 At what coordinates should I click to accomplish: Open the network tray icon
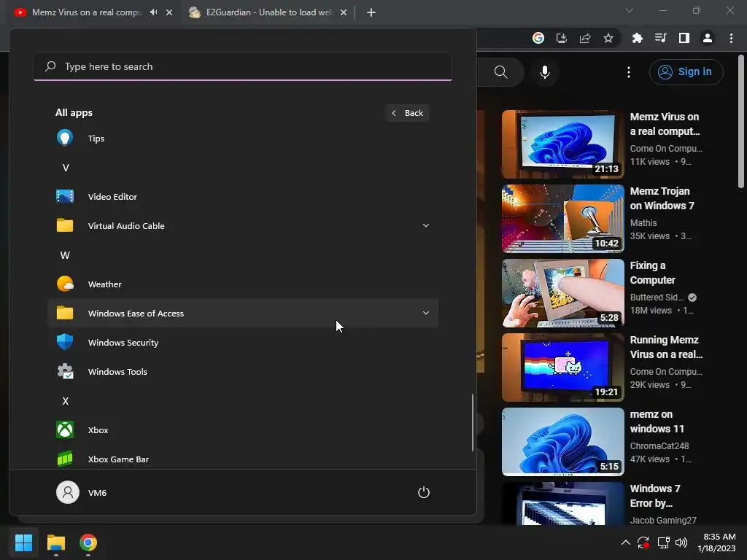(663, 542)
